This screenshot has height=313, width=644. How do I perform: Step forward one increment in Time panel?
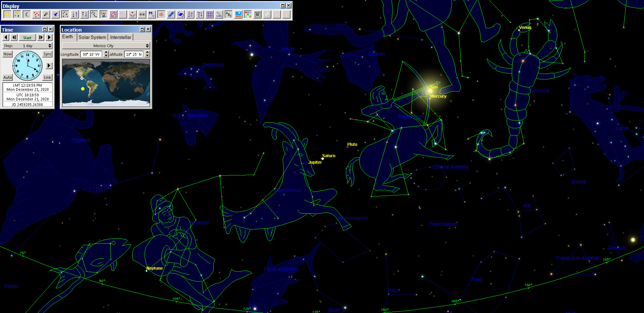pos(41,37)
